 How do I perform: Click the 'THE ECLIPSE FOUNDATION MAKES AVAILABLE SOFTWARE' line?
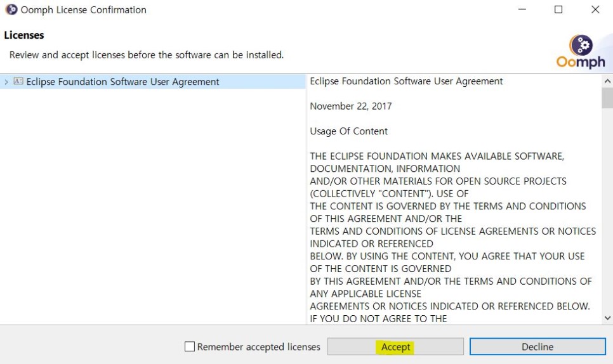(x=437, y=156)
